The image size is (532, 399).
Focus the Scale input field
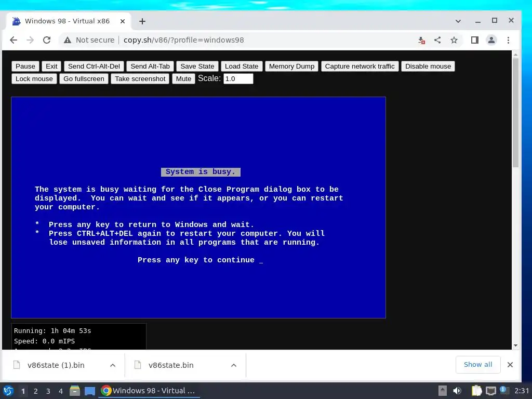click(x=238, y=79)
